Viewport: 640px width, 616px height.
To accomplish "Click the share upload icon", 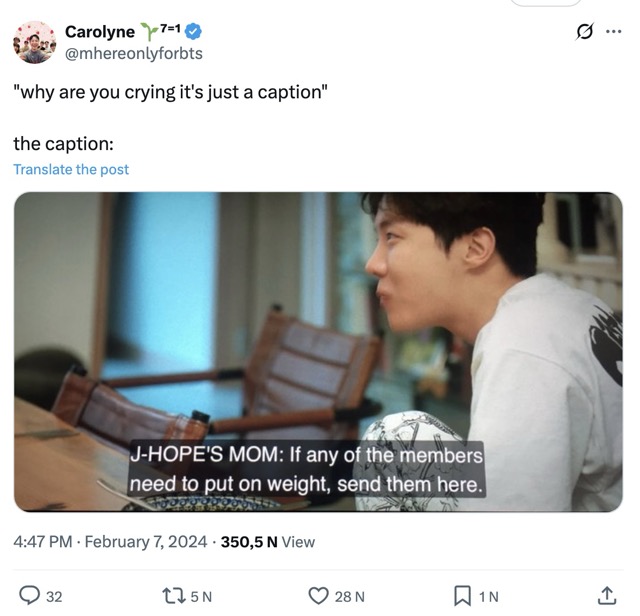I will pyautogui.click(x=606, y=596).
